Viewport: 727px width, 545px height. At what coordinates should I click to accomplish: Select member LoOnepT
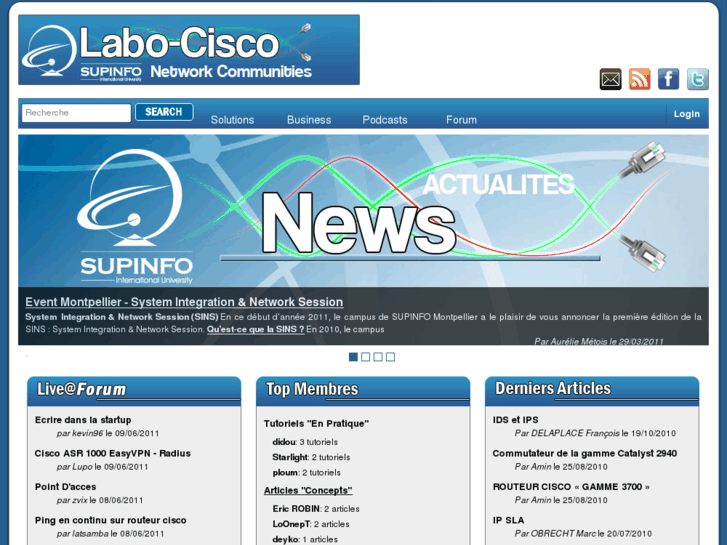pyautogui.click(x=291, y=524)
